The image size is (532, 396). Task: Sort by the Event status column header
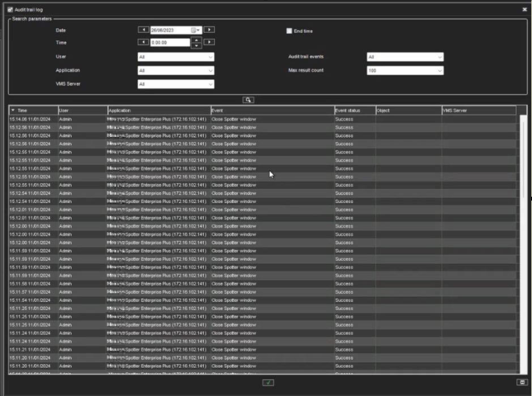(355, 110)
